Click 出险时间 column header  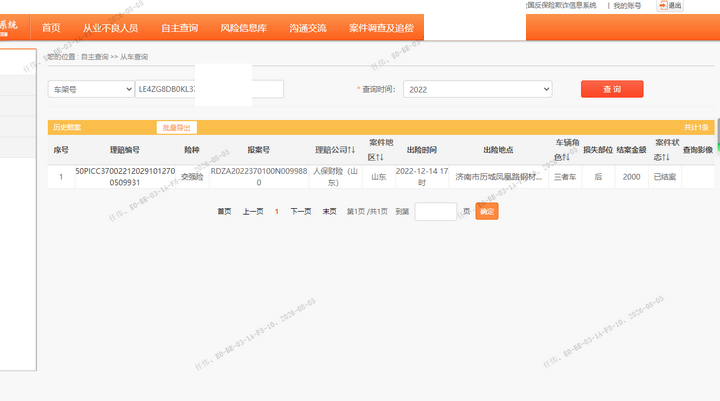[x=422, y=150]
